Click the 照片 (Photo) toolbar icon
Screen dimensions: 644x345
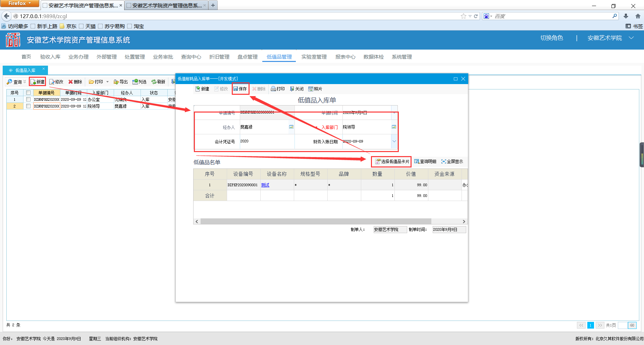coord(311,89)
